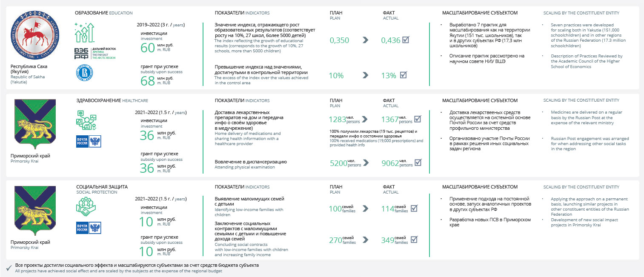Click the Почта России logo in the Healthcare row
The image size is (644, 277).
click(89, 142)
